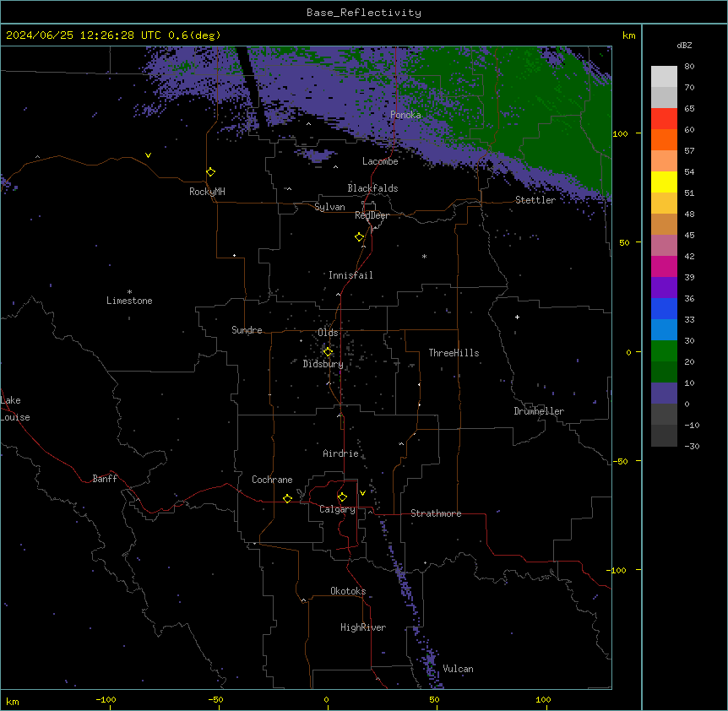Click the Innisfail label

tap(350, 275)
